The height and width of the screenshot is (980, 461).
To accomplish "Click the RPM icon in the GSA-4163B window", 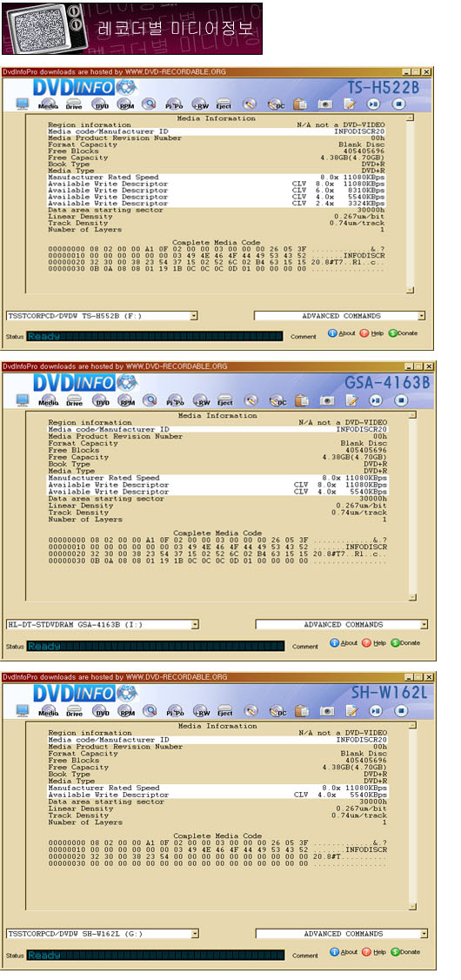I will click(126, 399).
